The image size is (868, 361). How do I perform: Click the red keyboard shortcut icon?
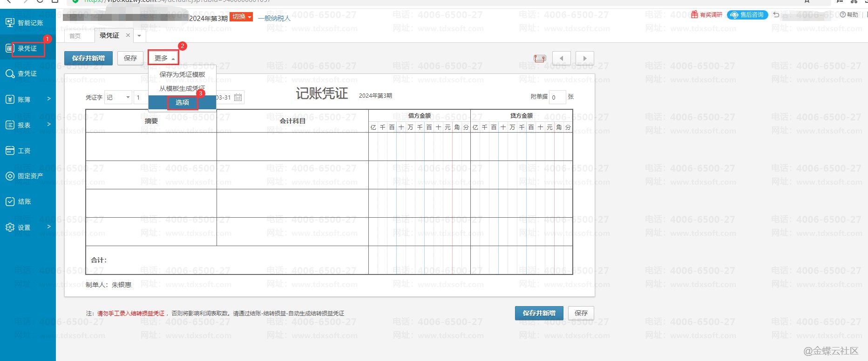540,58
